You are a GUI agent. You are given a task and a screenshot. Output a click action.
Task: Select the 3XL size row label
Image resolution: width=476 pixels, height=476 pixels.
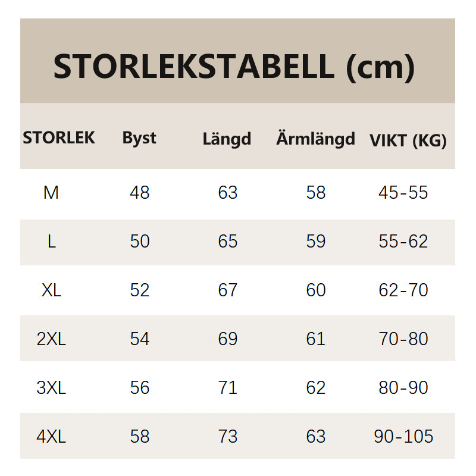coord(51,388)
